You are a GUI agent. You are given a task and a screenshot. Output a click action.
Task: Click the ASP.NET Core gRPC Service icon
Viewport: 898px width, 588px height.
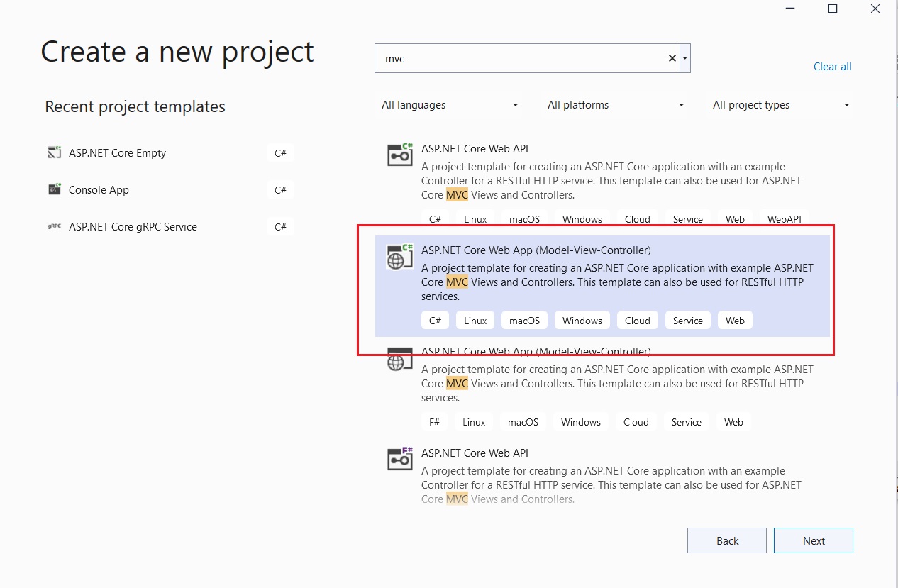pyautogui.click(x=55, y=227)
